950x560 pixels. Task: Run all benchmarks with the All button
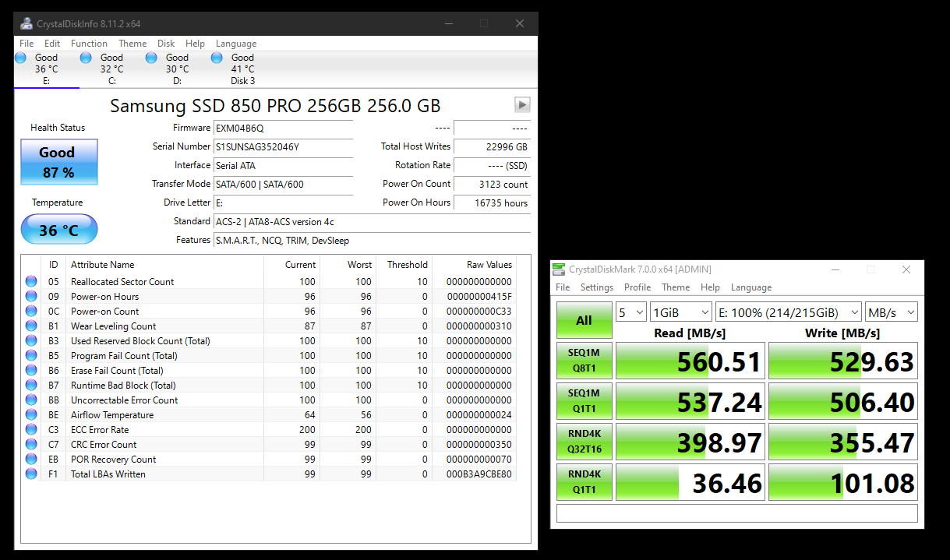(584, 321)
